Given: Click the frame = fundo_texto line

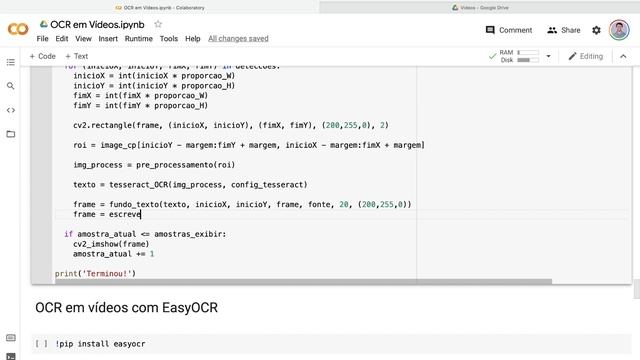Looking at the screenshot, I should point(242,204).
